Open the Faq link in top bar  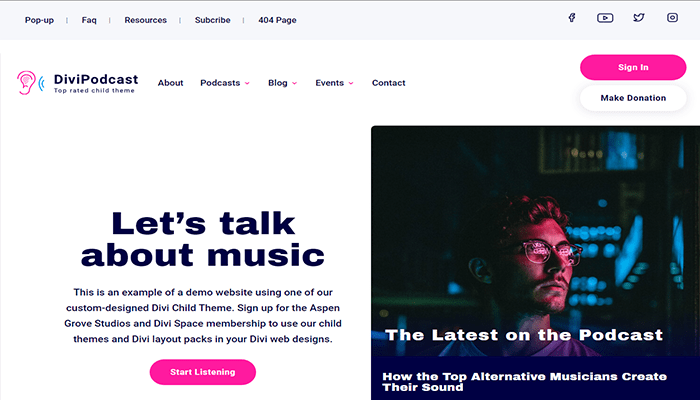(89, 20)
